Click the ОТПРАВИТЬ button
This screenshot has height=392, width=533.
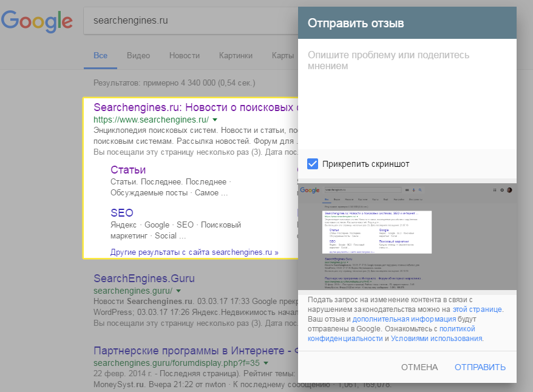(x=480, y=367)
